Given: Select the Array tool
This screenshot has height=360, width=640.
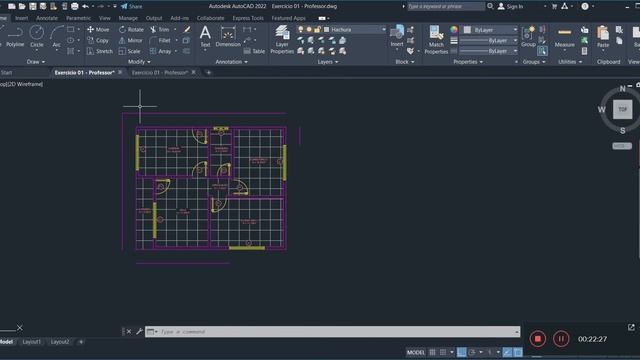Looking at the screenshot, I should (x=160, y=51).
